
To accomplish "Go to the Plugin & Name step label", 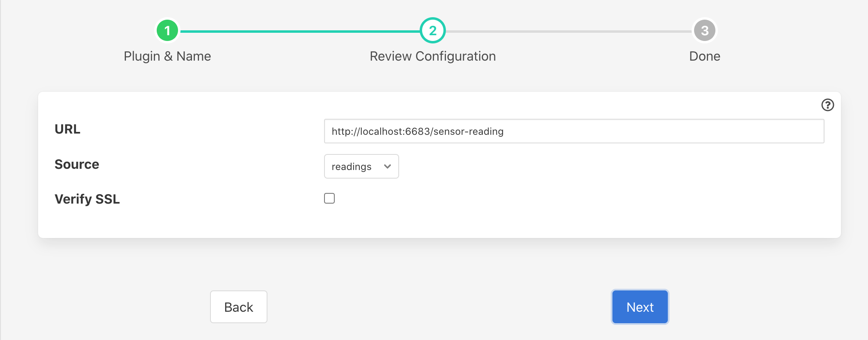I will pyautogui.click(x=167, y=56).
